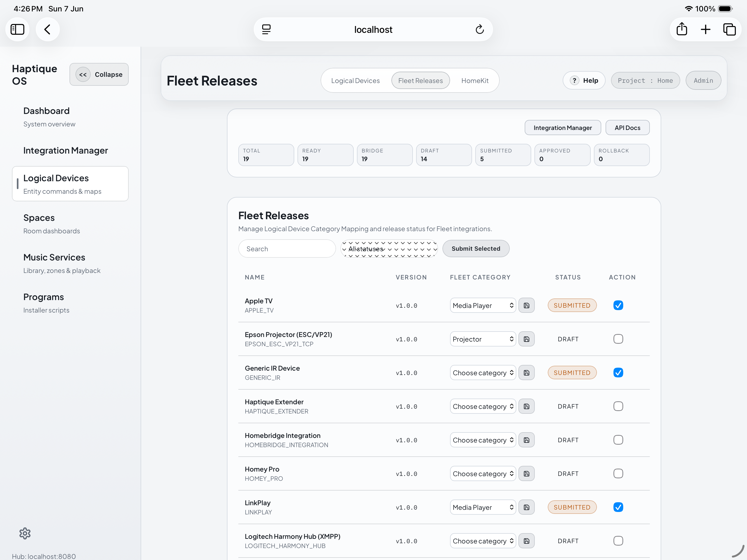Add a new browser tab
This screenshot has width=747, height=560.
coord(705,29)
